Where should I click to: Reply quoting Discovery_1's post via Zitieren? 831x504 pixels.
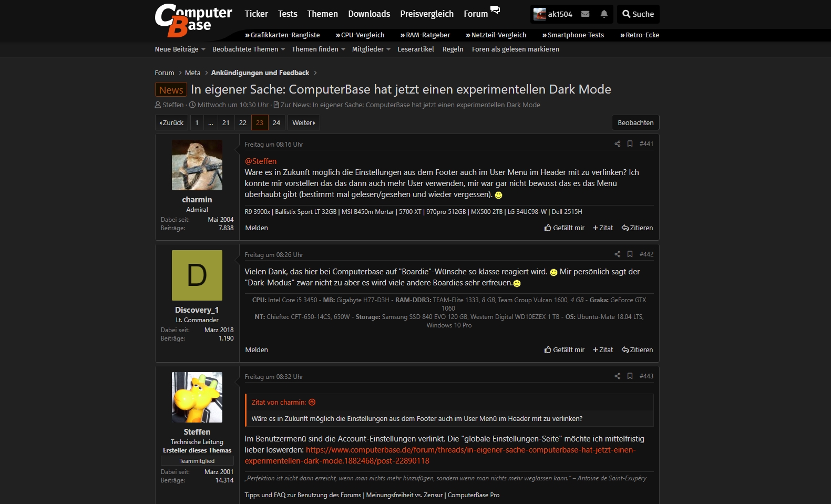tap(637, 350)
